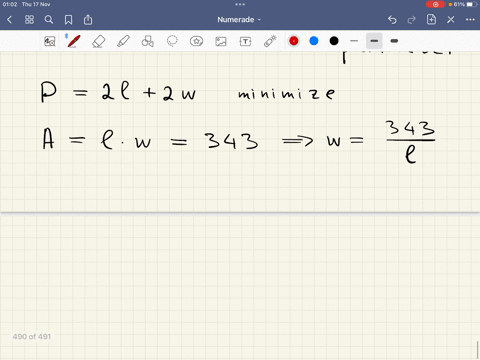Select the thinnest stroke width
The image size is (480, 360).
[354, 41]
